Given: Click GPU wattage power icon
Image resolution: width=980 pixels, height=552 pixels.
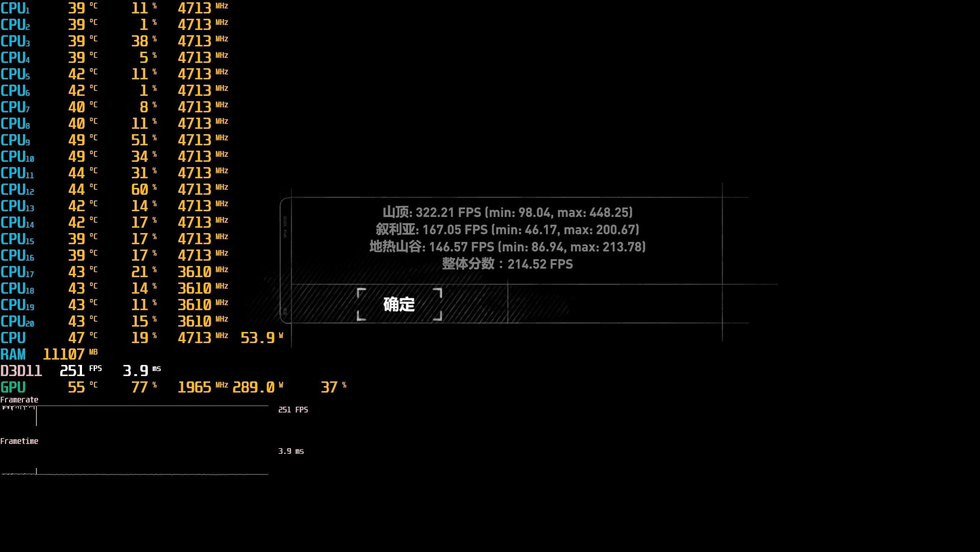Looking at the screenshot, I should (x=281, y=385).
